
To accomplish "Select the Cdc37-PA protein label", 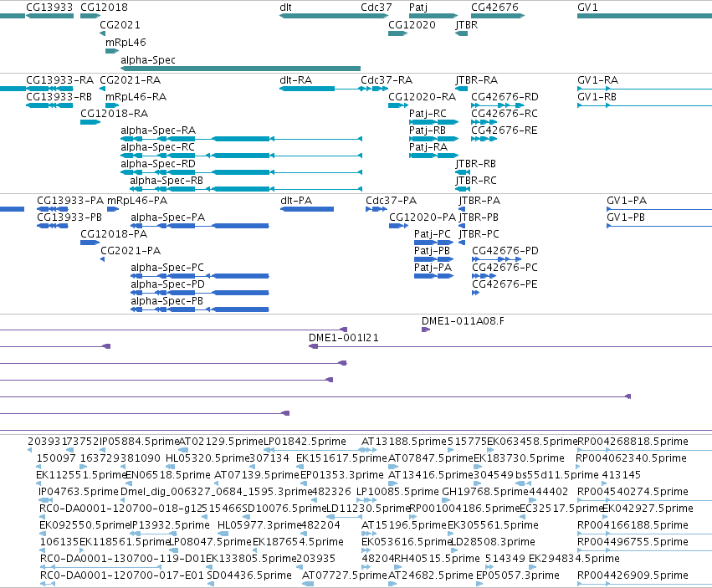I will (391, 201).
